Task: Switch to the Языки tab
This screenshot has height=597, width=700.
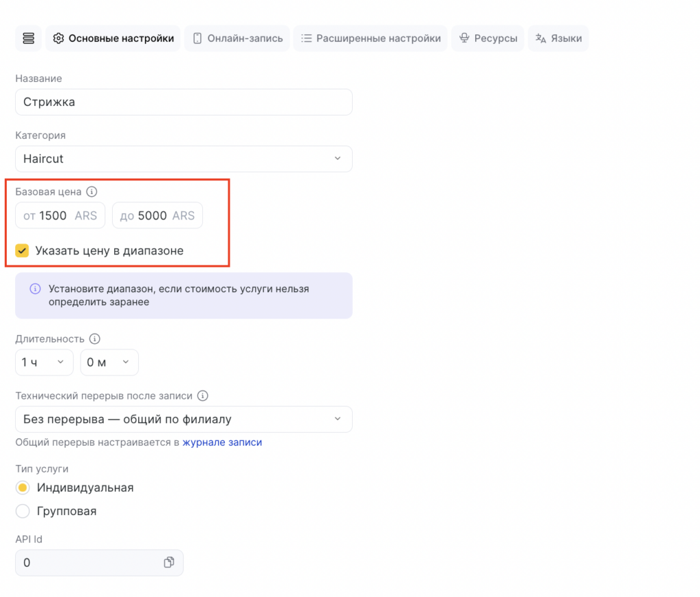Action: [x=558, y=38]
